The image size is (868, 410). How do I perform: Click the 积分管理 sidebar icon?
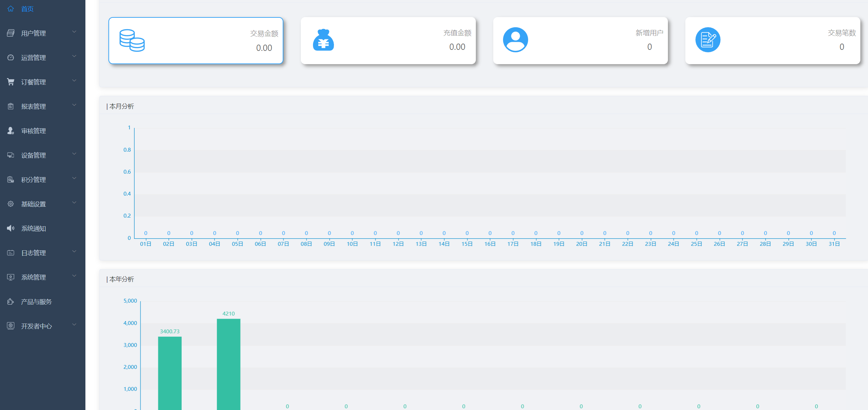click(10, 180)
